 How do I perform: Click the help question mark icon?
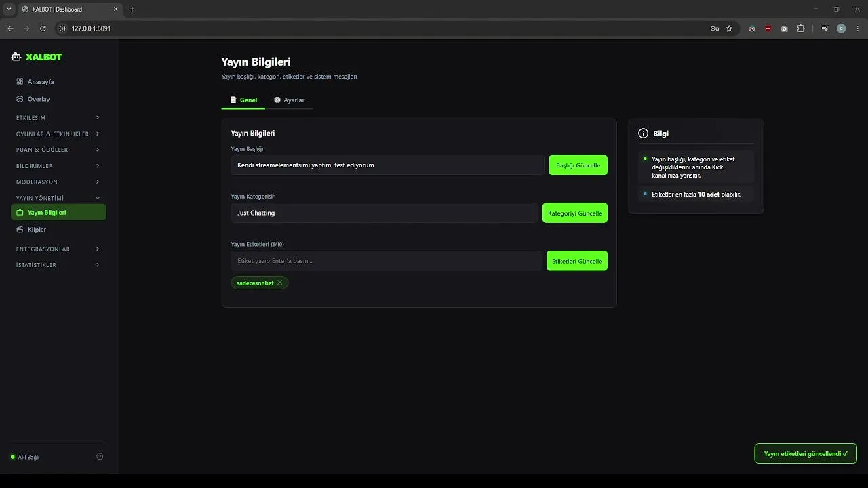[100, 457]
